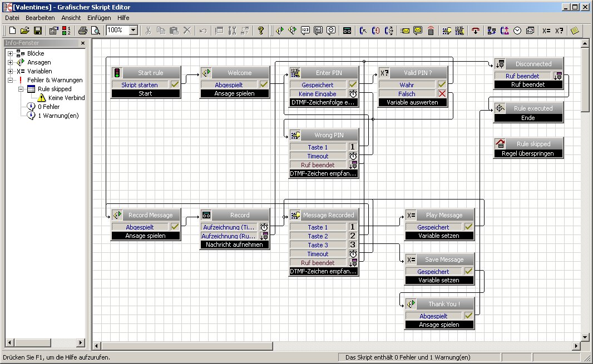Click the red hang-up phone icon
The height and width of the screenshot is (364, 593).
(x=475, y=31)
